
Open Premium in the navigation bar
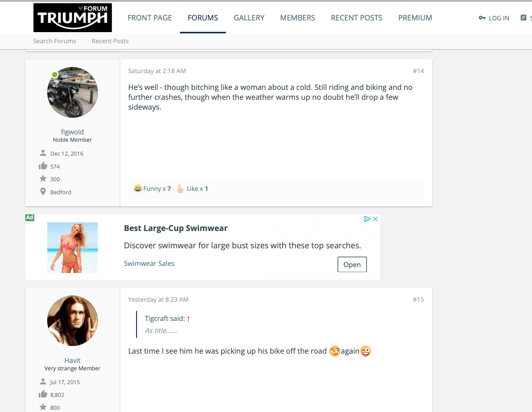(415, 18)
